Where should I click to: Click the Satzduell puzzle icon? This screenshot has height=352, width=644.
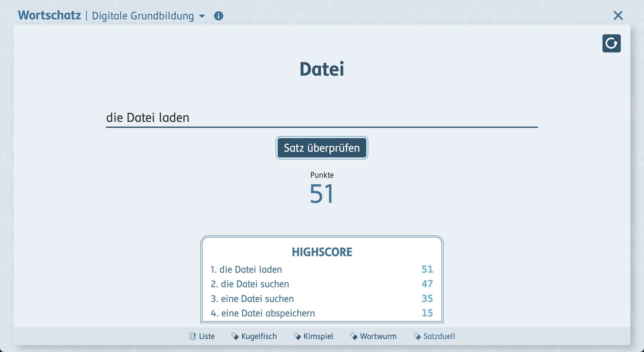pyautogui.click(x=417, y=336)
